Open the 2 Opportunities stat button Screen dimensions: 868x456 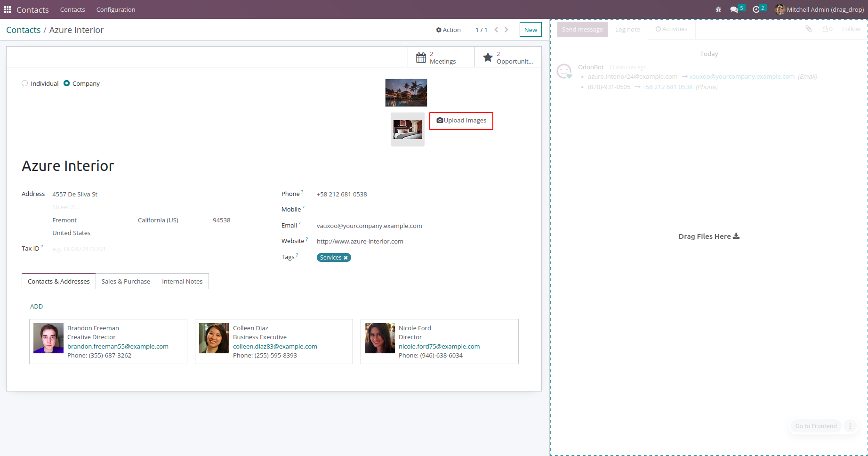[508, 57]
